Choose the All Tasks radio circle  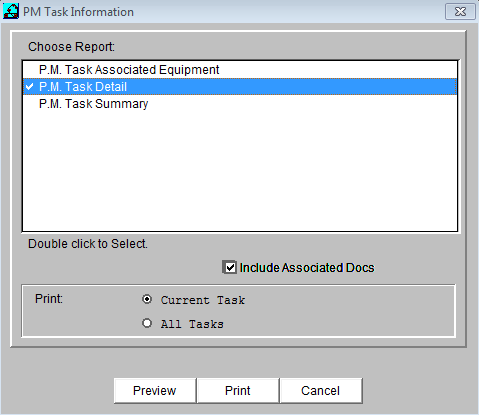click(147, 323)
